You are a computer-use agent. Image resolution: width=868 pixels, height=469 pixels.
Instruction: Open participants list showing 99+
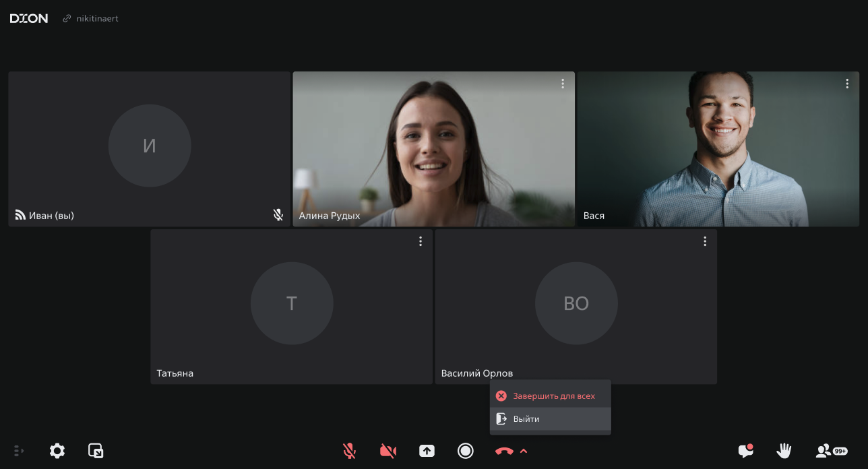(832, 451)
